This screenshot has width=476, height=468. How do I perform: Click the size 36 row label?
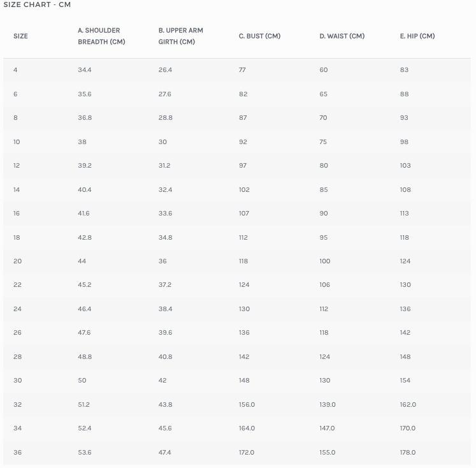pyautogui.click(x=17, y=453)
